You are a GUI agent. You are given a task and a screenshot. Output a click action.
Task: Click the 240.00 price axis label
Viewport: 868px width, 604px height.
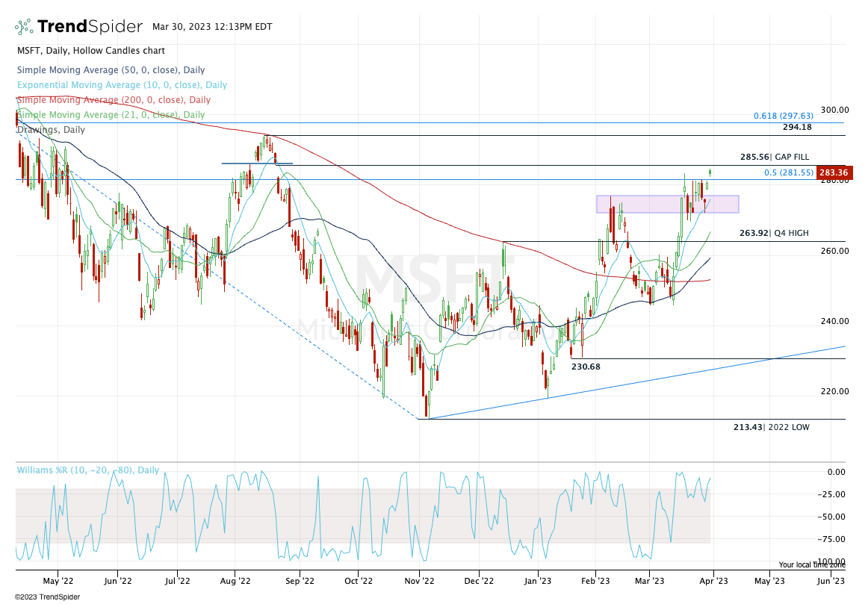[x=835, y=321]
